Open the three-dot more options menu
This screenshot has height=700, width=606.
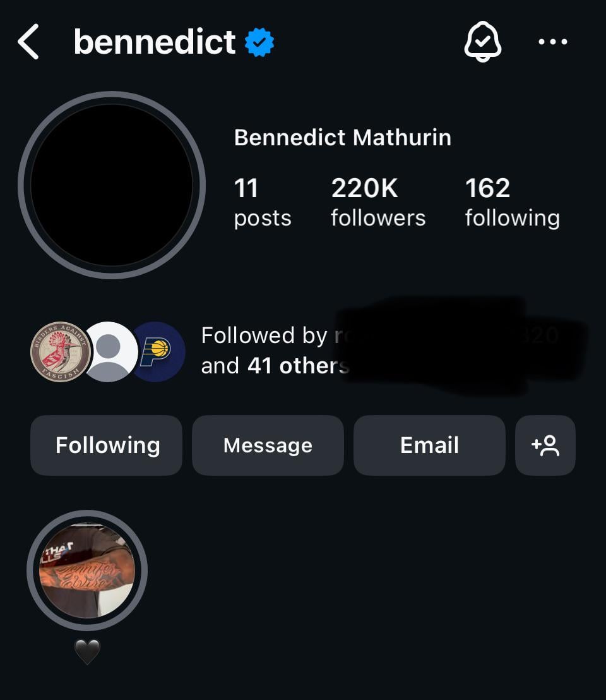(553, 42)
